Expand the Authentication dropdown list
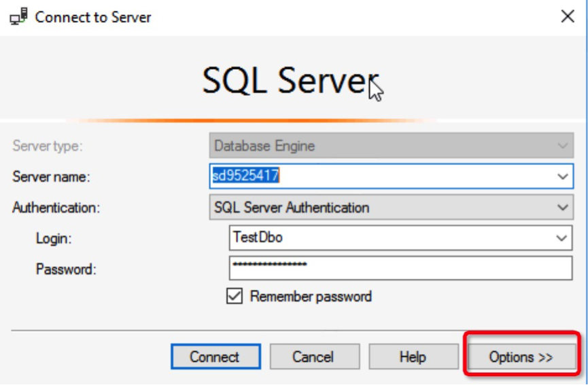 (562, 207)
